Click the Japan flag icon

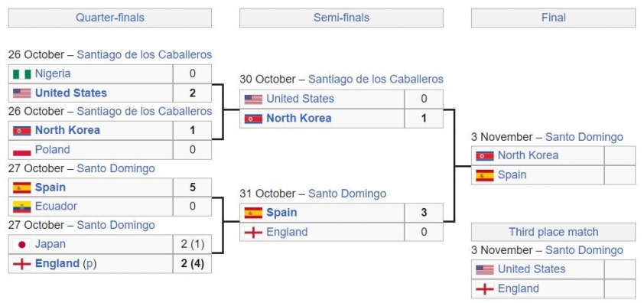(x=21, y=245)
